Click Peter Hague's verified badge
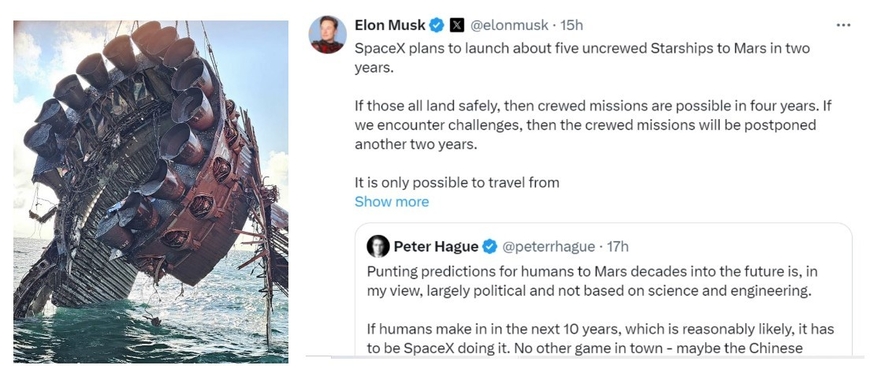Image resolution: width=870 pixels, height=380 pixels. pyautogui.click(x=489, y=246)
